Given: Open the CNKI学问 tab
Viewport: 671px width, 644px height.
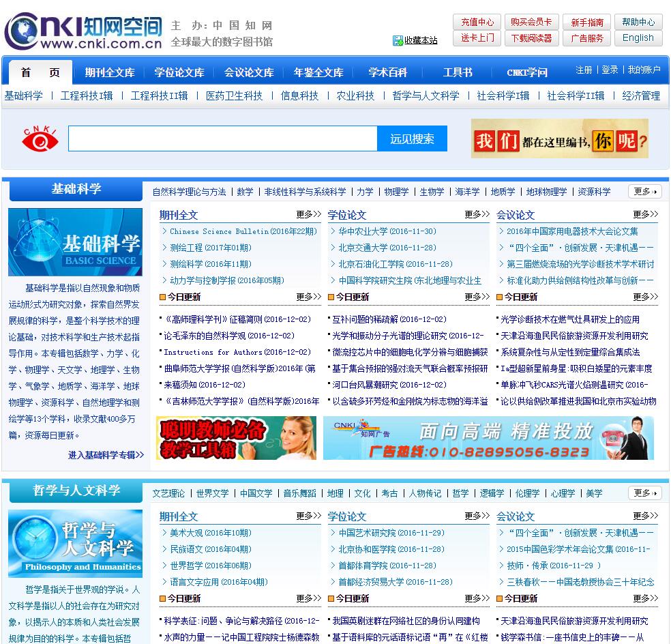Looking at the screenshot, I should 527,72.
